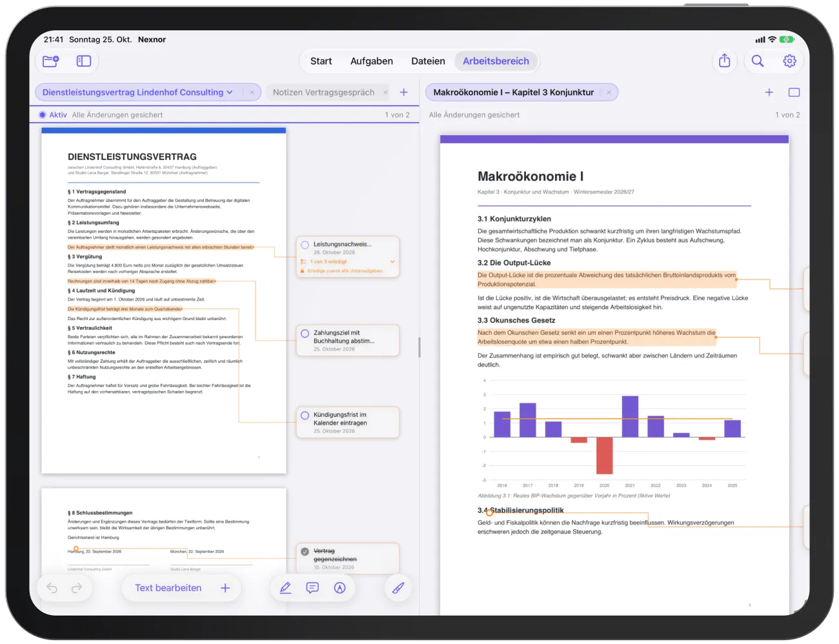Open the settings gear icon
Screen dimensions: 839x644
coord(790,61)
